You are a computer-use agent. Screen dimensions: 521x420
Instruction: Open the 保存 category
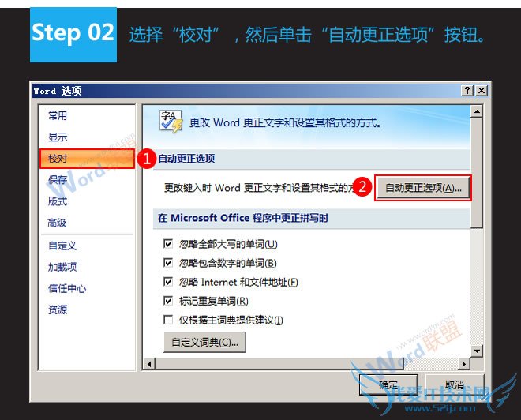coord(58,180)
